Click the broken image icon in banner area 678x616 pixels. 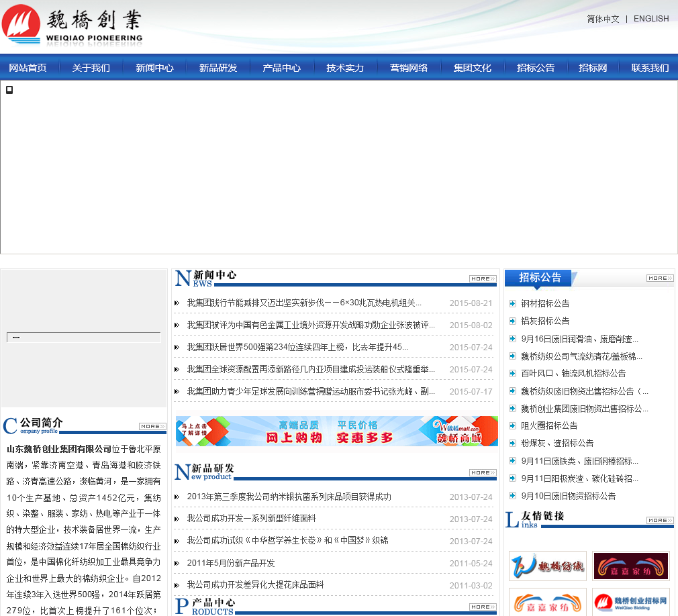[x=9, y=89]
